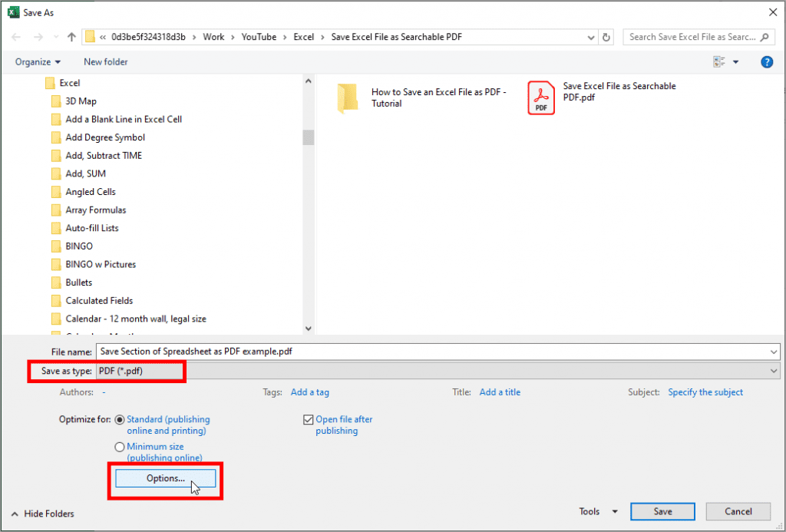This screenshot has width=786, height=532.
Task: Open the Tools dropdown
Action: click(x=598, y=511)
